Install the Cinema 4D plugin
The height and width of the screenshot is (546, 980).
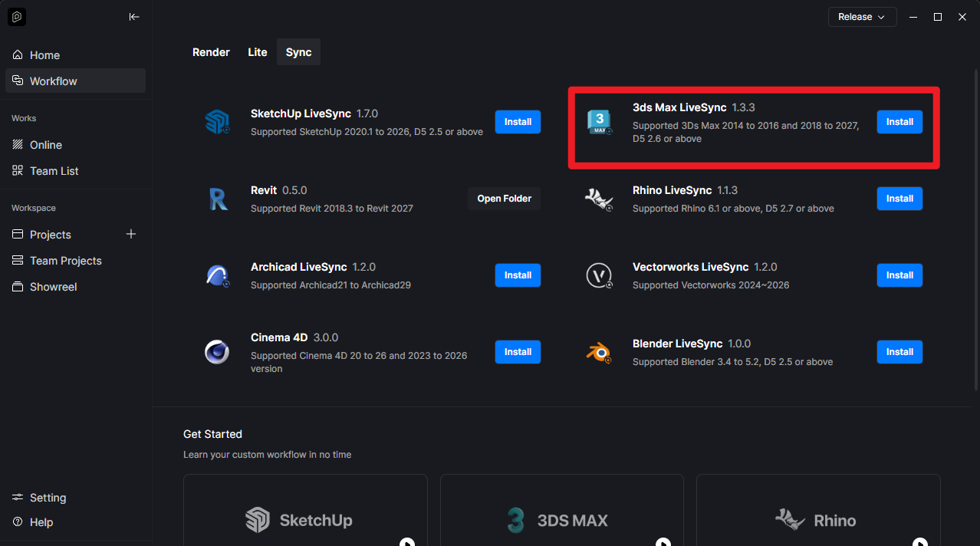pos(518,352)
